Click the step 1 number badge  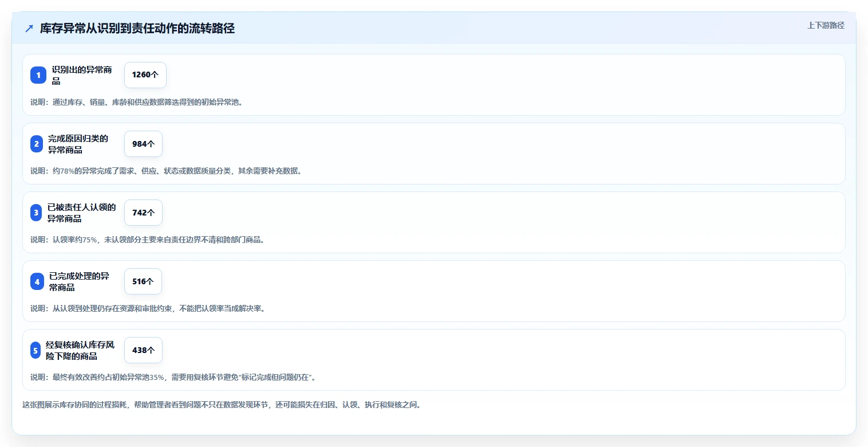[38, 75]
